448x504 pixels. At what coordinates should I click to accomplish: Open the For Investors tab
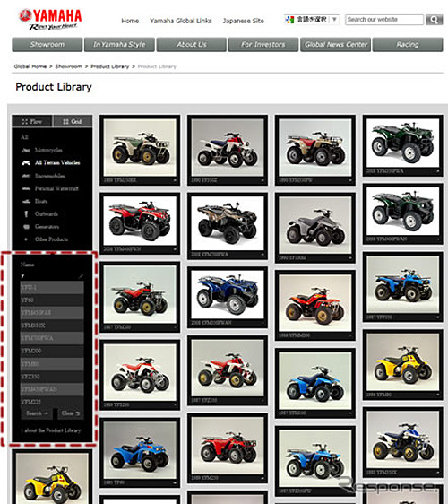pyautogui.click(x=263, y=44)
